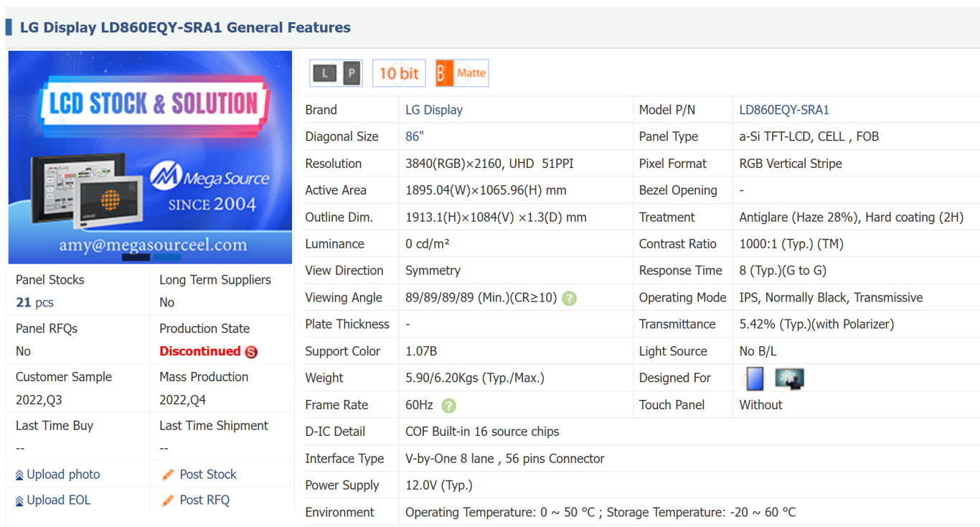Select the second banner slide indicator
This screenshot has height=527, width=980.
[166, 257]
